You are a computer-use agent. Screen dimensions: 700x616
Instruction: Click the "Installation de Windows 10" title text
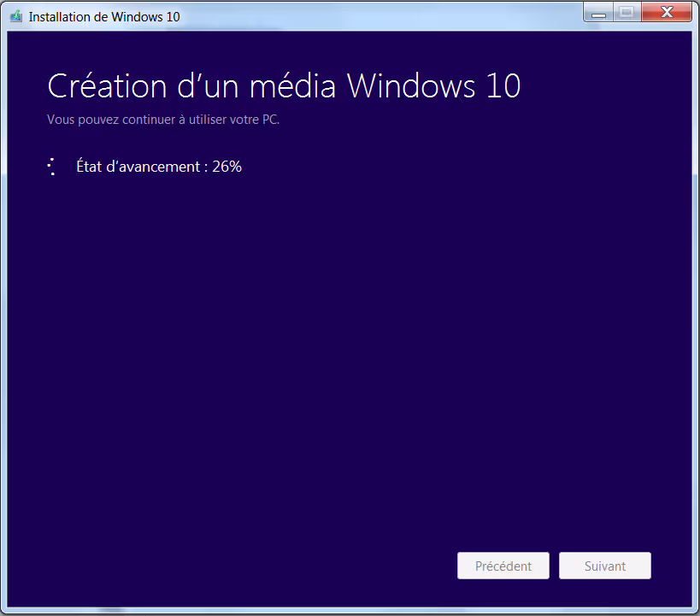click(x=104, y=16)
